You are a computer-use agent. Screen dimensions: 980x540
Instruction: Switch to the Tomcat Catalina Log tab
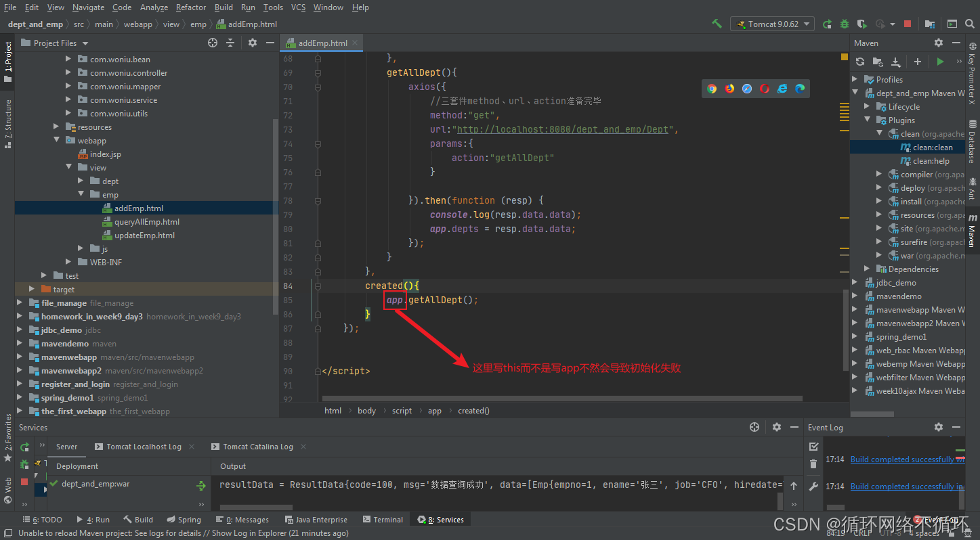click(x=258, y=446)
